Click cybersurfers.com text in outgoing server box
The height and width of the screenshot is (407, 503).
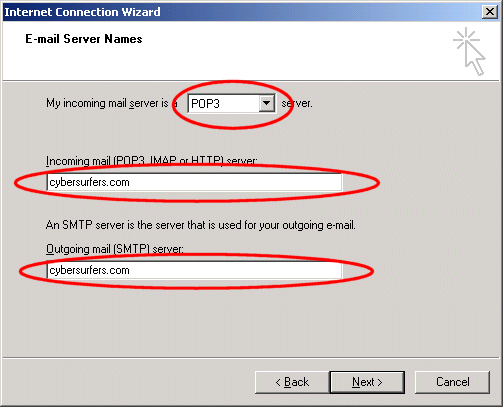pos(89,270)
